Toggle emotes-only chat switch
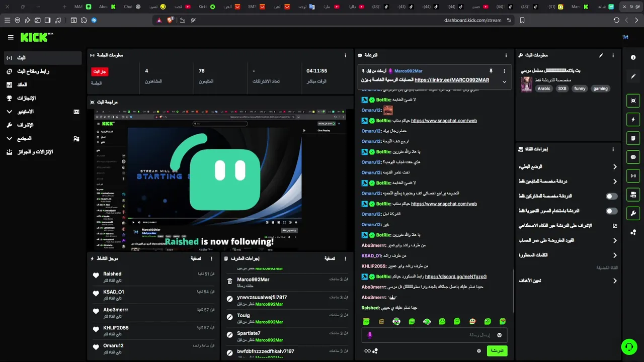 611,211
